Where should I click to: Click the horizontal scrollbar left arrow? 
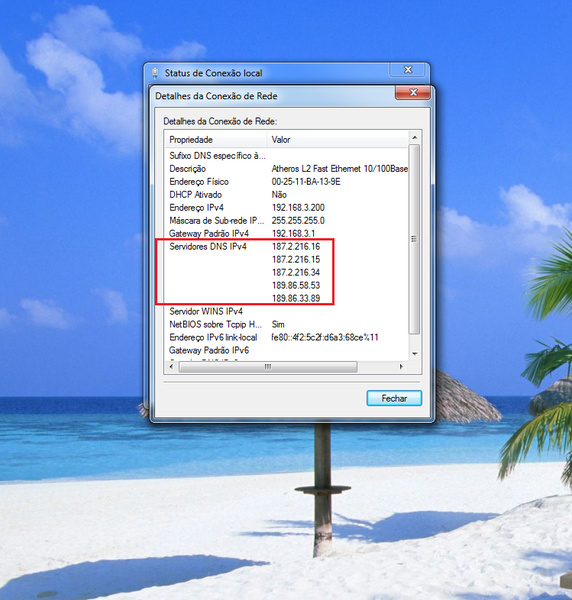click(171, 367)
